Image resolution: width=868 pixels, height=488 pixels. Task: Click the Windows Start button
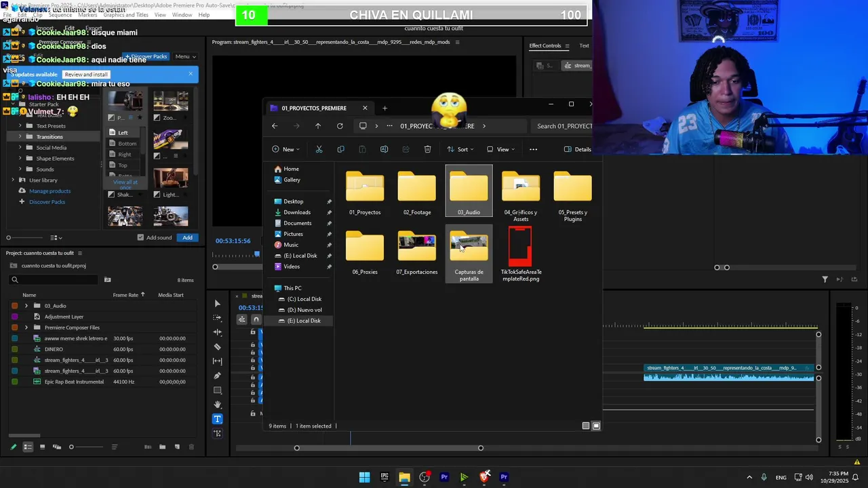(364, 477)
